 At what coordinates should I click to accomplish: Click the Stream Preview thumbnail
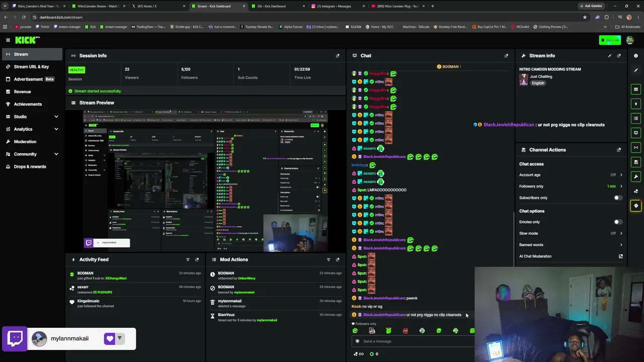click(205, 181)
